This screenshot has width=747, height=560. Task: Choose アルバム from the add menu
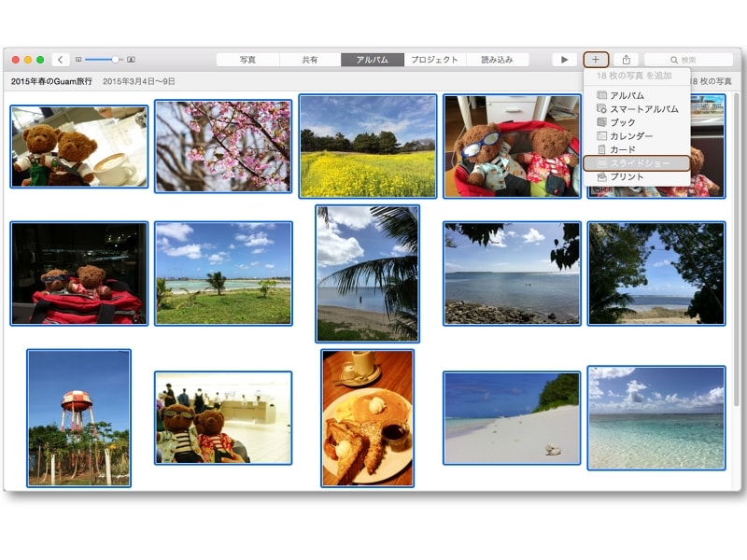pyautogui.click(x=626, y=95)
